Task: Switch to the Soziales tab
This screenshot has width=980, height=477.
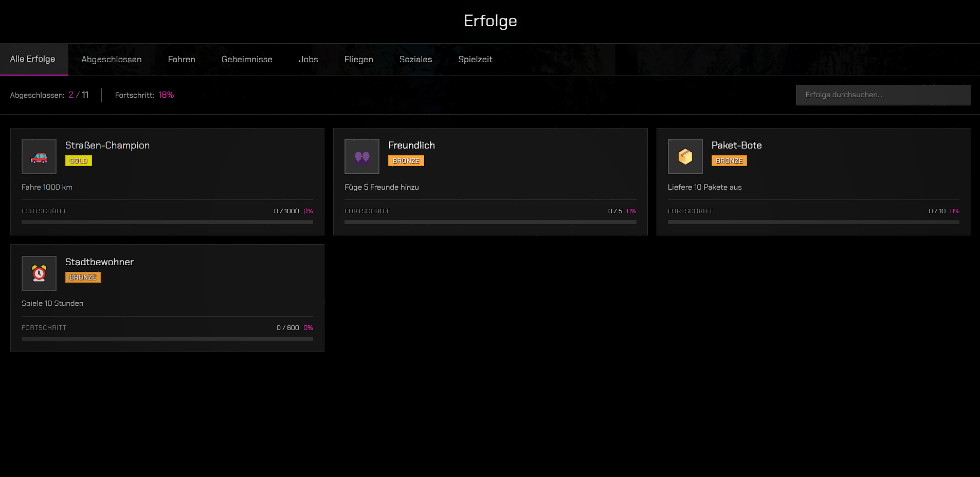Action: 415,60
